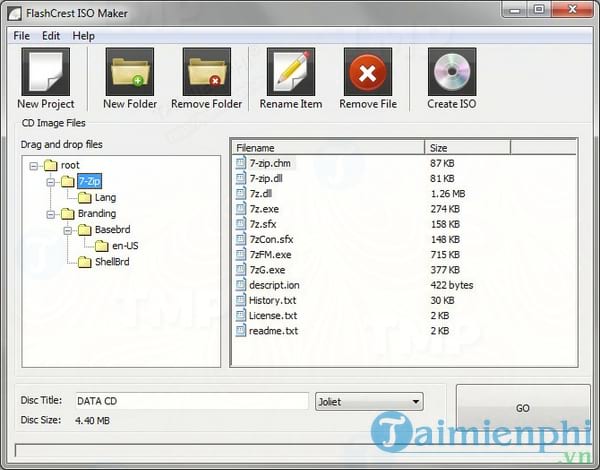Click the file icon of License.txt
Screen dimensions: 600x470
tap(240, 315)
